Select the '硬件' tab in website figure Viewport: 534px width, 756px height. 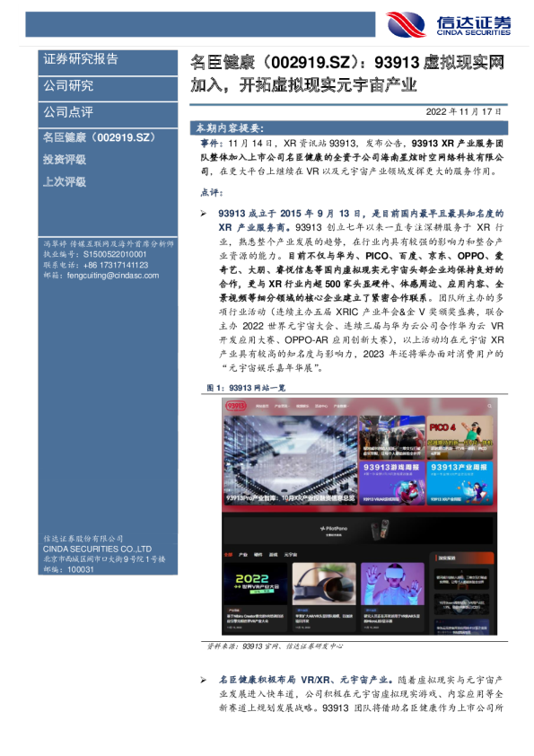[258, 555]
